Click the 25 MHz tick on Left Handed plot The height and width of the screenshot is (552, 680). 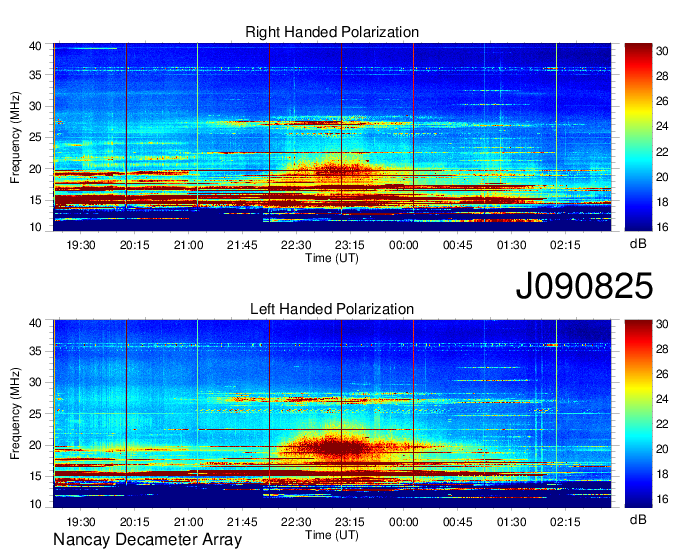point(35,414)
